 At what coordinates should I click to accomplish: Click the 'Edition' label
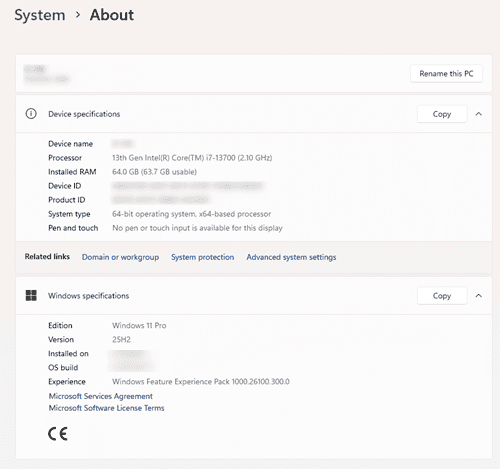[60, 325]
